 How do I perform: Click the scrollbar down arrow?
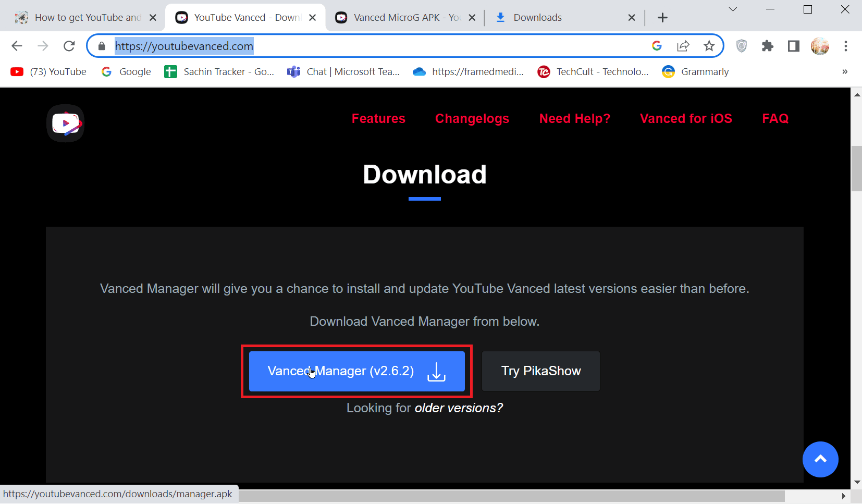856,483
